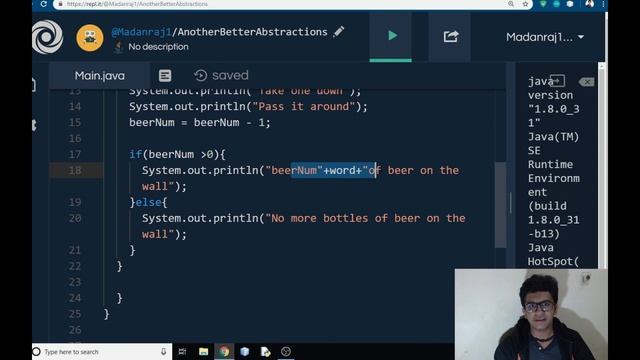The height and width of the screenshot is (360, 640).
Task: Click the Chrome profile avatar icon
Action: pos(589,4)
